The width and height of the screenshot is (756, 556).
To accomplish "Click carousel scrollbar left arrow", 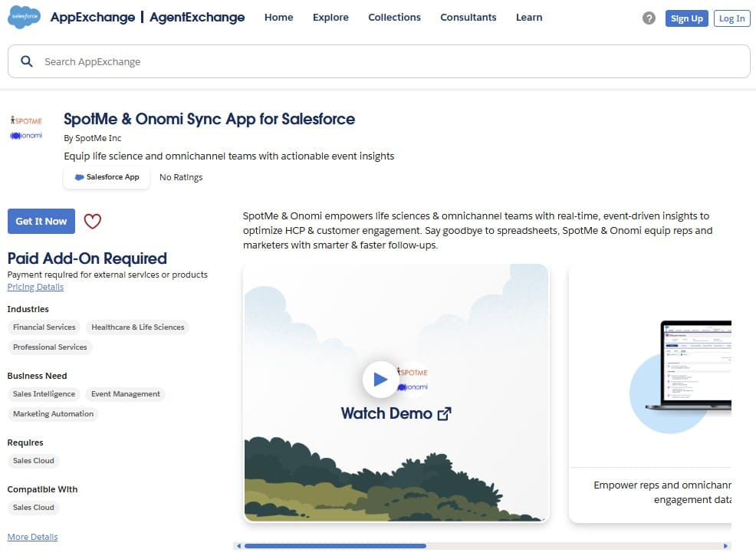I will pos(238,546).
